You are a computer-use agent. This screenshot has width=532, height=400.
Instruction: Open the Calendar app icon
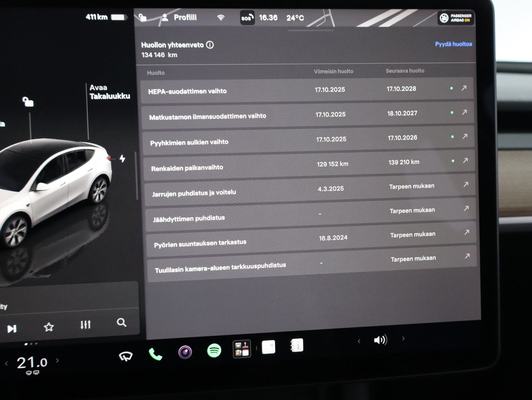pos(269,347)
